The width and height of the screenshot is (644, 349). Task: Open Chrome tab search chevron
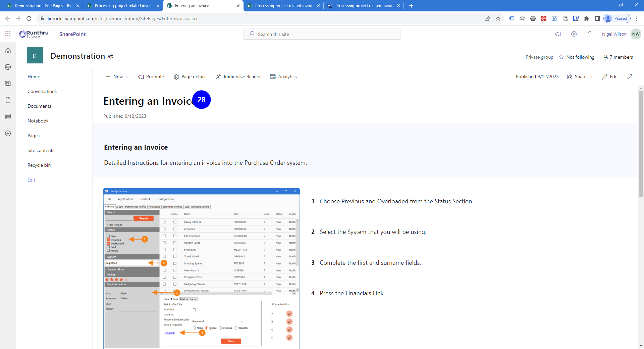click(x=590, y=5)
